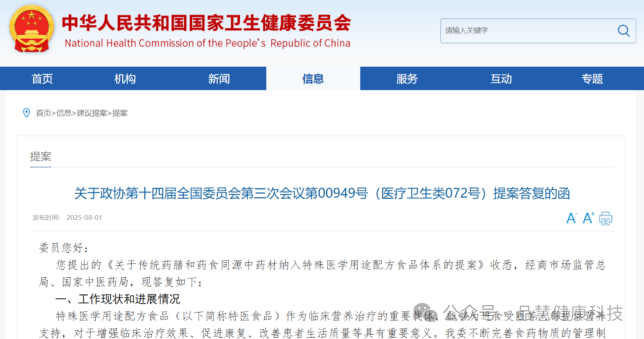Click the location pin icon beside breadcrumb
644x339 pixels.
pos(26,113)
